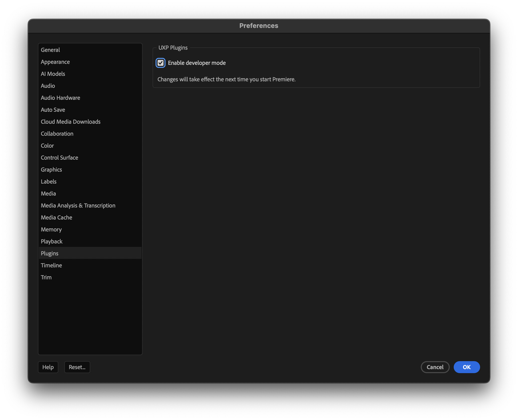Open AI Models preferences

[x=53, y=74]
